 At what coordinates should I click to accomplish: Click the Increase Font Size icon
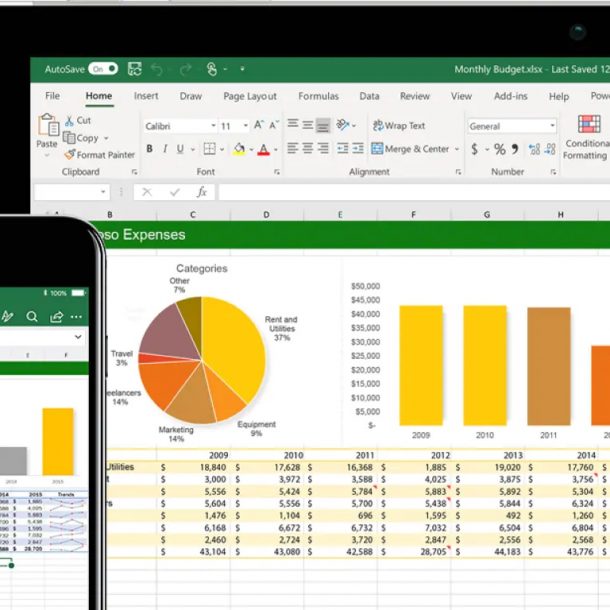[x=259, y=125]
